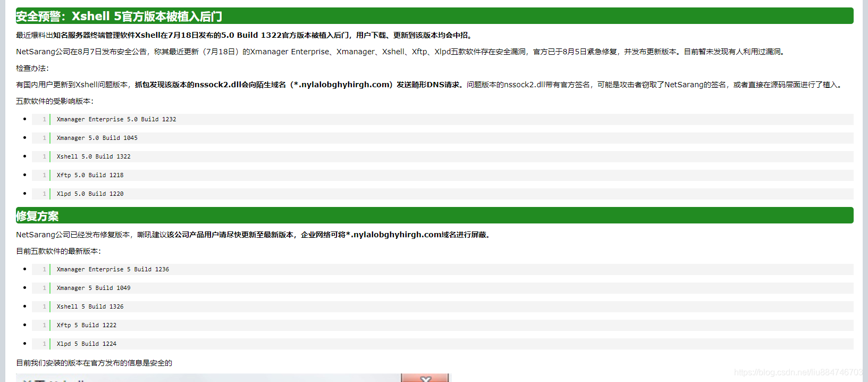The image size is (868, 382).
Task: Click the "检查办法:" line
Action: pyautogui.click(x=32, y=68)
